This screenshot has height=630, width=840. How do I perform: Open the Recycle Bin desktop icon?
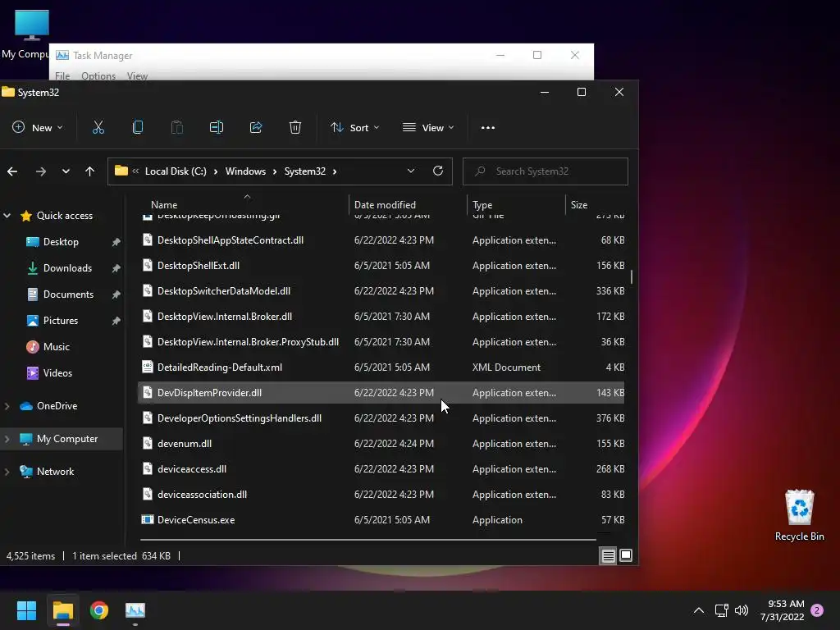coord(799,515)
